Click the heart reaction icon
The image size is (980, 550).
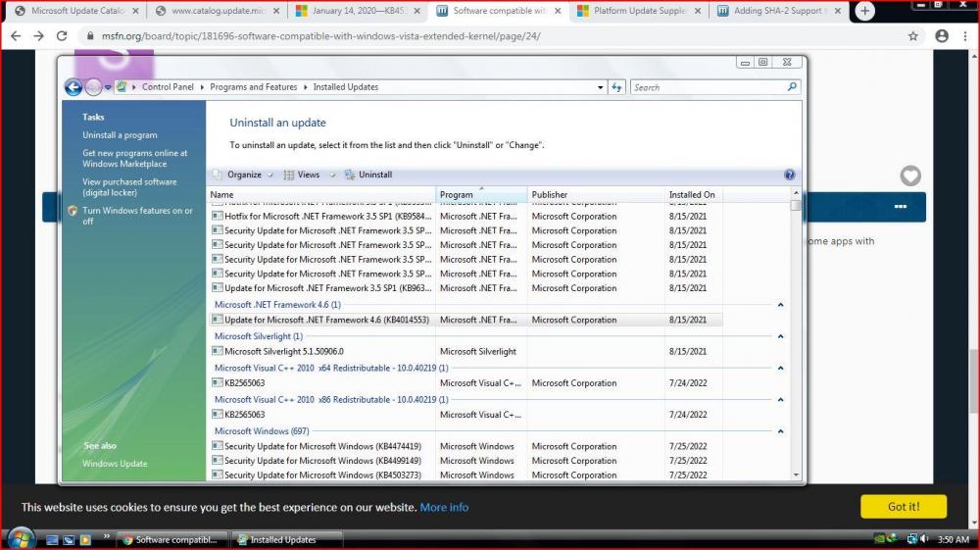910,176
